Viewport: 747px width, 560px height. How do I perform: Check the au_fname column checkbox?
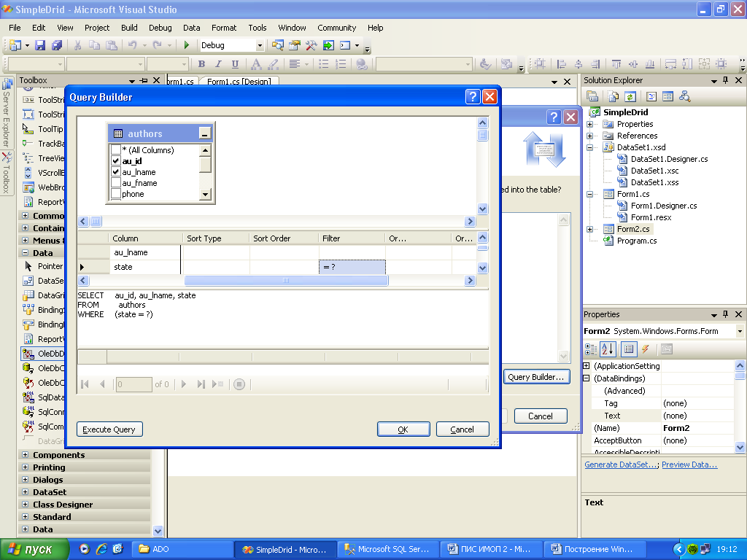[x=116, y=183]
